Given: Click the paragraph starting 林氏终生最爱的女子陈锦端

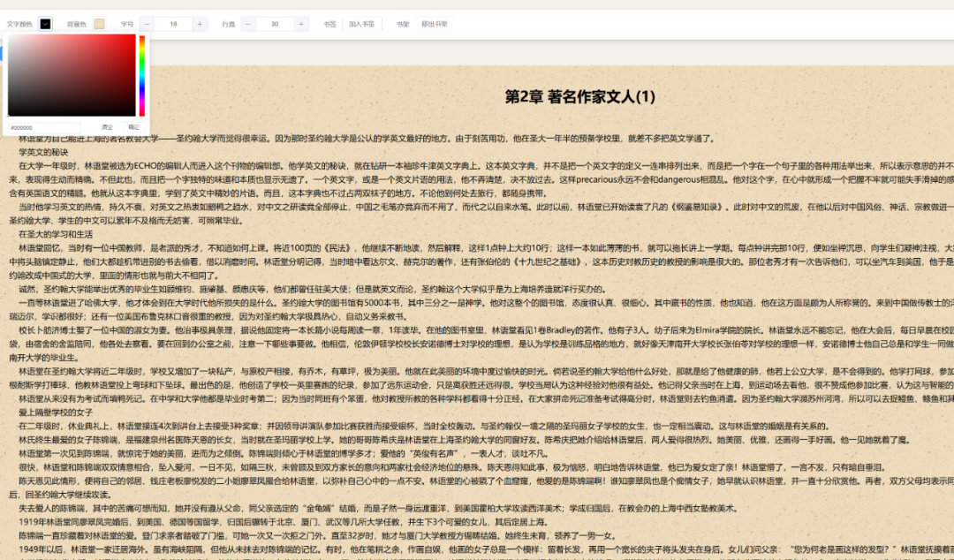Looking at the screenshot, I should tap(465, 440).
